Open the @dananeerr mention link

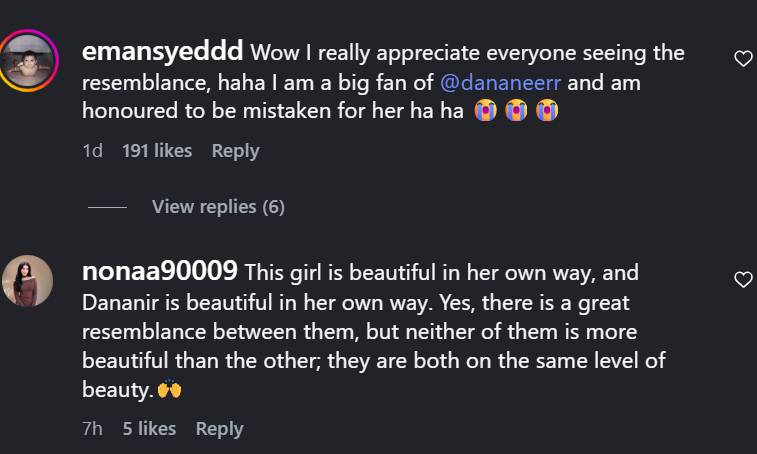[500, 83]
